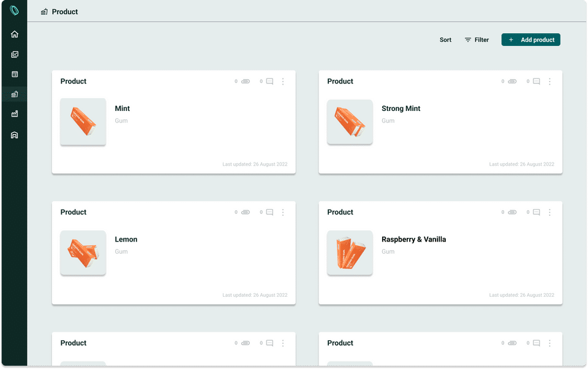Click comment icon on Raspberry & Vanilla card

(x=537, y=213)
